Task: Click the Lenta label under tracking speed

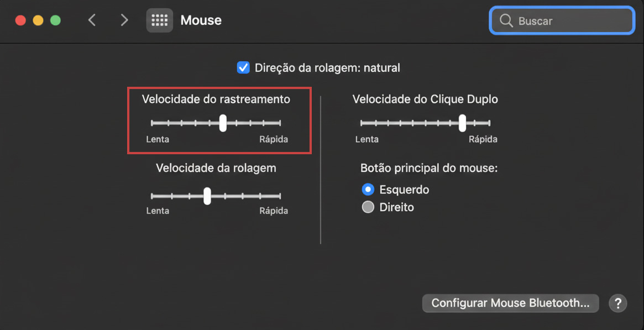Action: pyautogui.click(x=158, y=139)
